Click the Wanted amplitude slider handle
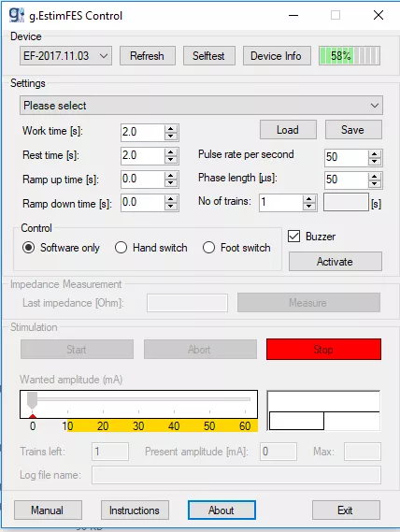 (x=32, y=400)
